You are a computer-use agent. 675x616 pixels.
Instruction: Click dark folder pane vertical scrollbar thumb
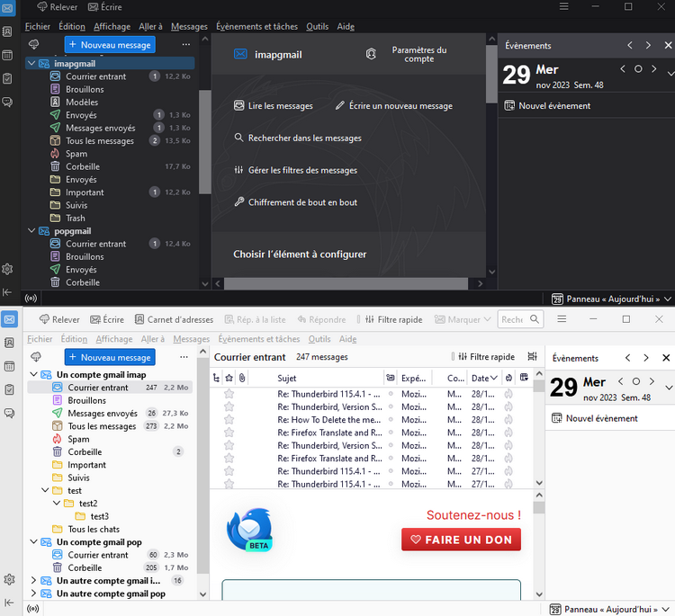(205, 142)
